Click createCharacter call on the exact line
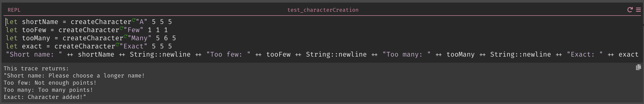The width and height of the screenshot is (644, 104). 85,46
